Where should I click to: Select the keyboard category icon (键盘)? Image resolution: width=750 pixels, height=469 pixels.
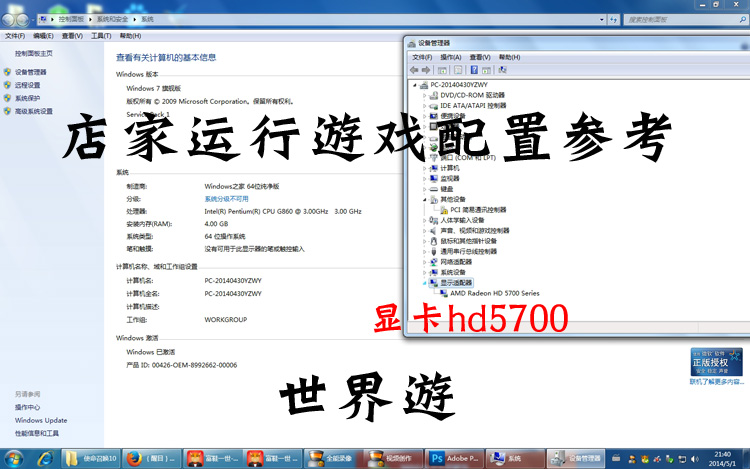point(434,189)
